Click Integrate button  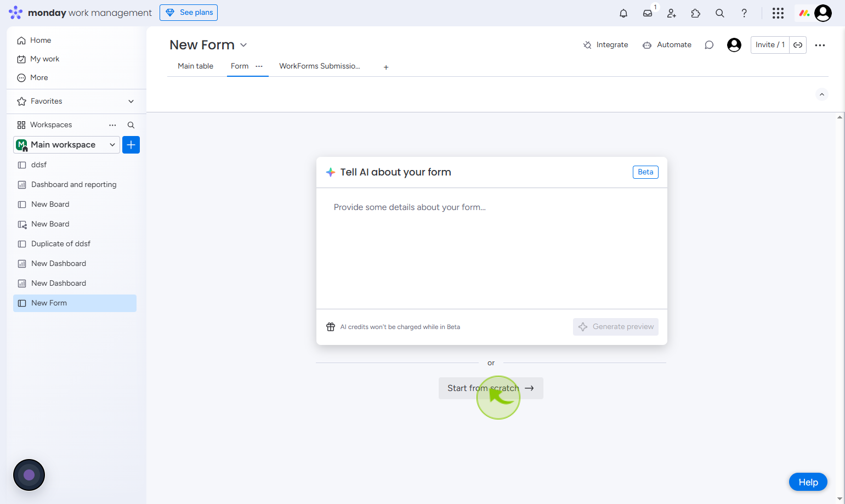point(605,45)
